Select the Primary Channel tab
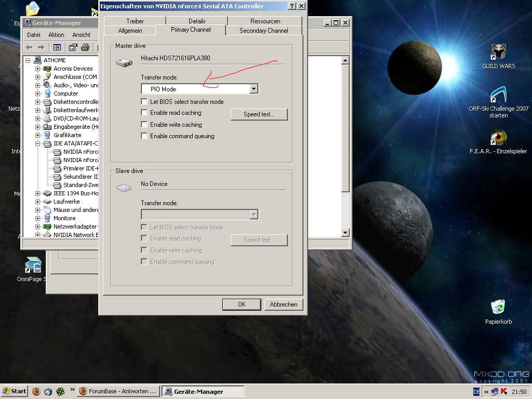 191,30
